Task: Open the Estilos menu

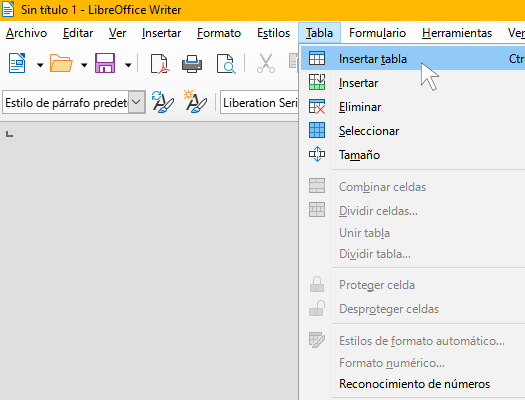Action: [274, 33]
